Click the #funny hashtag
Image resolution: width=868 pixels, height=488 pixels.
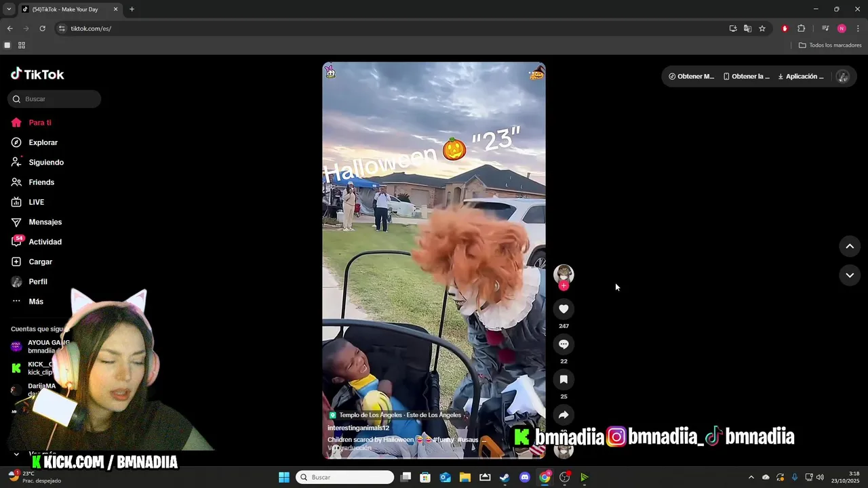click(x=443, y=440)
